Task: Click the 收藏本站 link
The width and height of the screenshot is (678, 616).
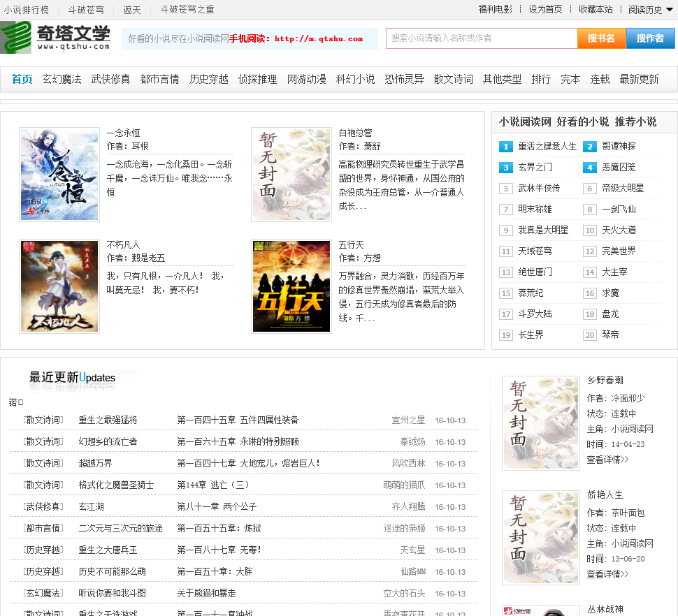Action: (596, 9)
